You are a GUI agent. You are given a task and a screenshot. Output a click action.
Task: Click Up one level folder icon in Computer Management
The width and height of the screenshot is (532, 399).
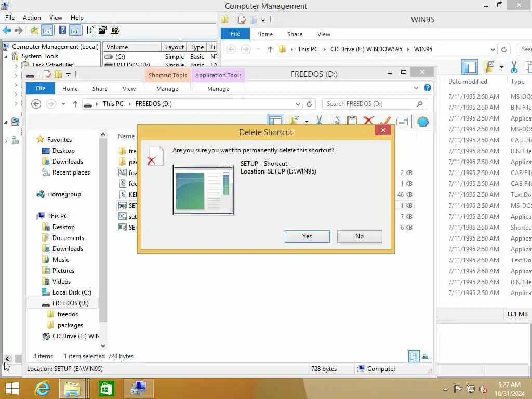click(35, 31)
